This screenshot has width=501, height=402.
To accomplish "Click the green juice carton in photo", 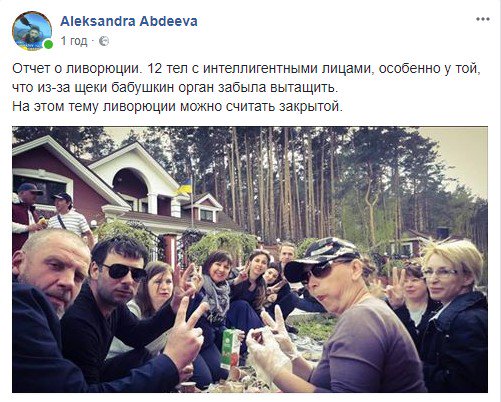I will pos(230,348).
